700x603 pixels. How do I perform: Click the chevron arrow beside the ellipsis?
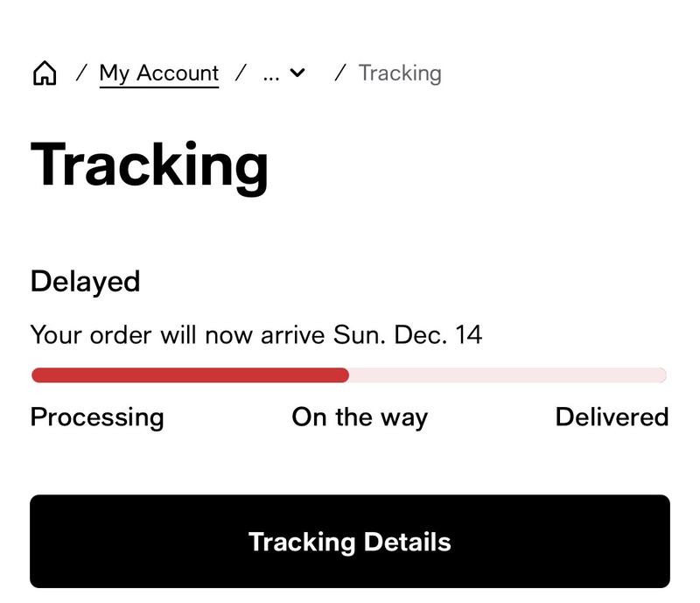[297, 74]
